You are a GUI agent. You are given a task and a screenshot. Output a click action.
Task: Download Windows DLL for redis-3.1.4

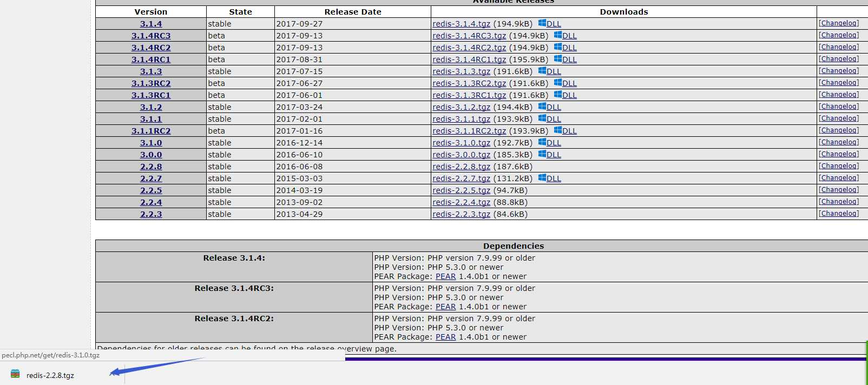point(550,24)
